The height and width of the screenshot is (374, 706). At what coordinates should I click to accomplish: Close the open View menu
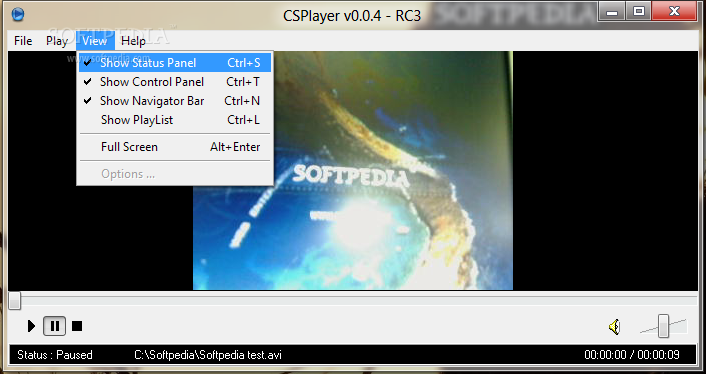point(95,41)
